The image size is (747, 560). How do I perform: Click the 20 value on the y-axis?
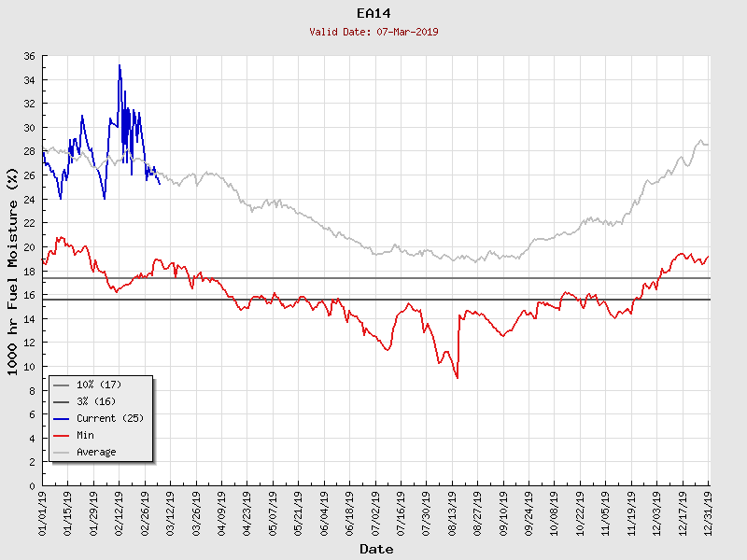tap(29, 247)
